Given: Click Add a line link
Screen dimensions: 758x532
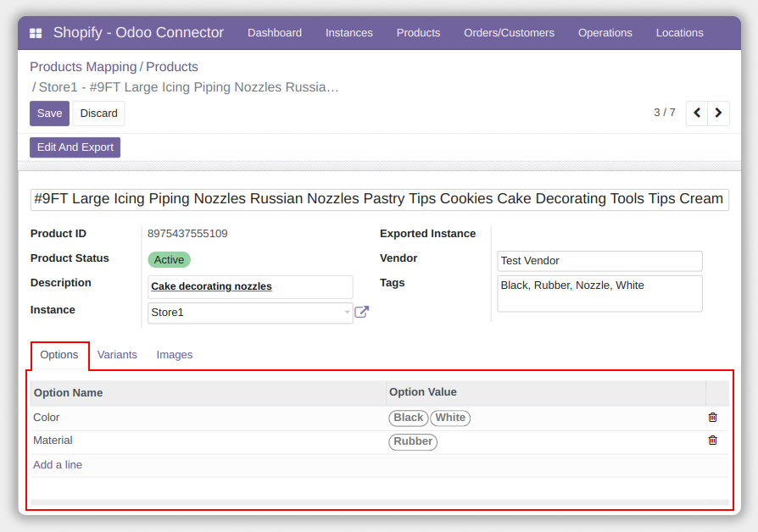Looking at the screenshot, I should (58, 465).
